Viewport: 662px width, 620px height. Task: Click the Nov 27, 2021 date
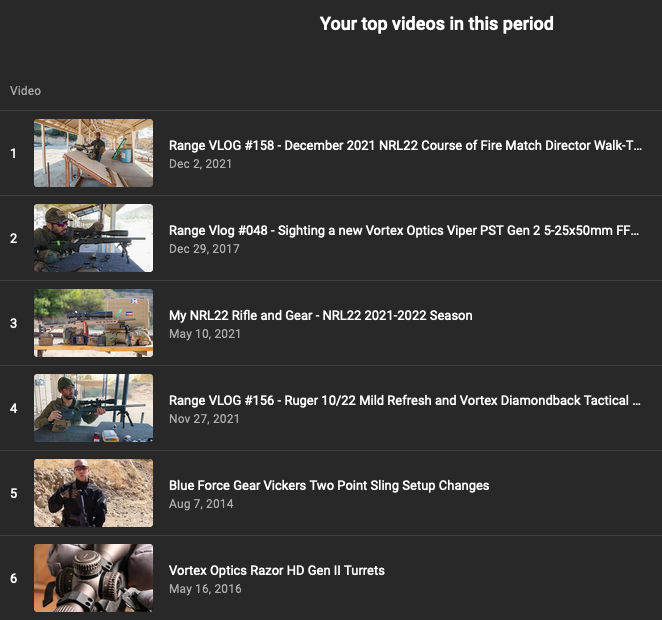(x=204, y=419)
